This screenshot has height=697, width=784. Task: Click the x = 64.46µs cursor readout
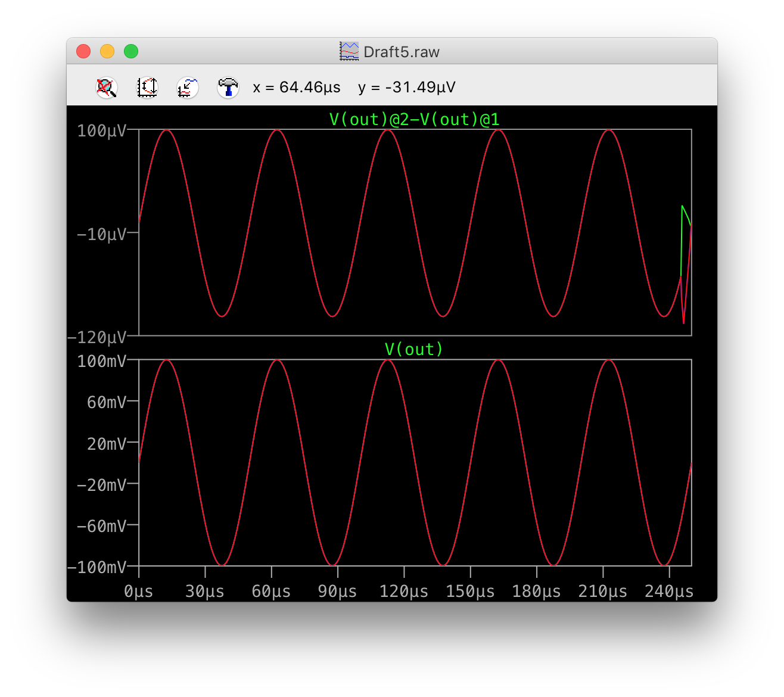pos(297,88)
